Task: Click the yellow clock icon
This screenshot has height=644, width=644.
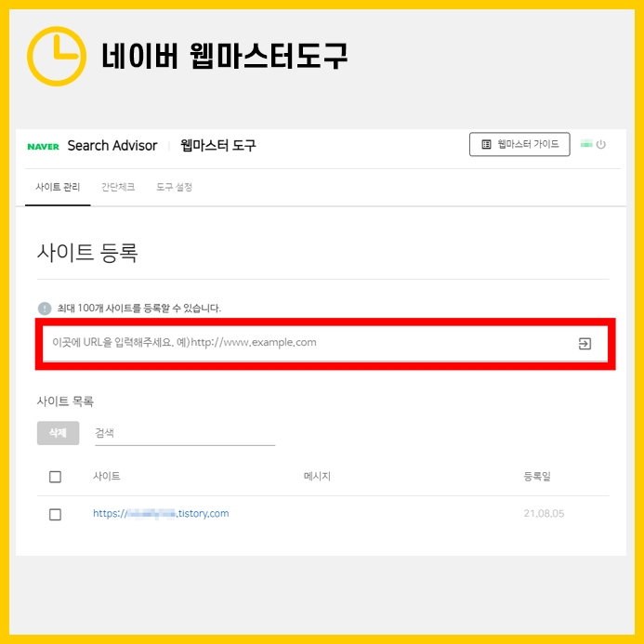Action: [57, 57]
